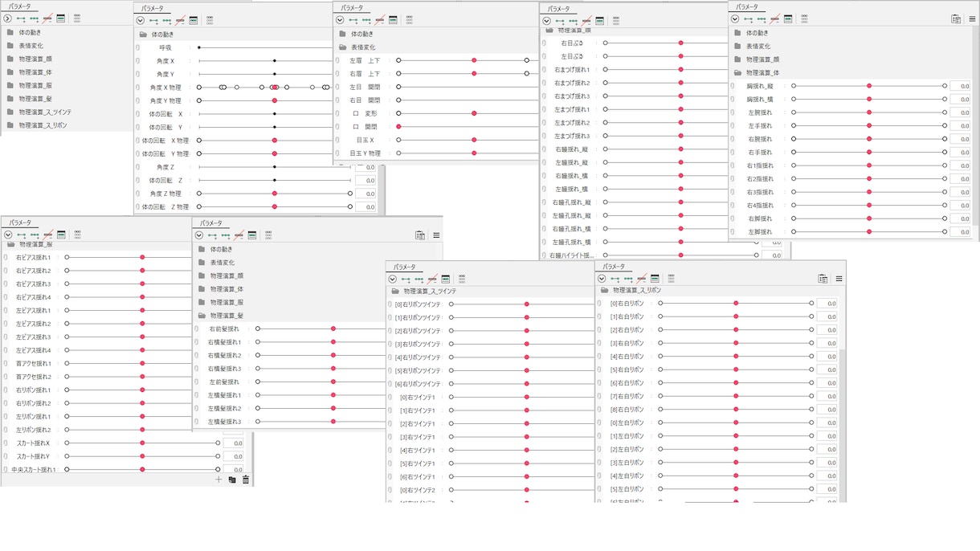Select the 目玉 X parameter name
980x551 pixels.
365,141
